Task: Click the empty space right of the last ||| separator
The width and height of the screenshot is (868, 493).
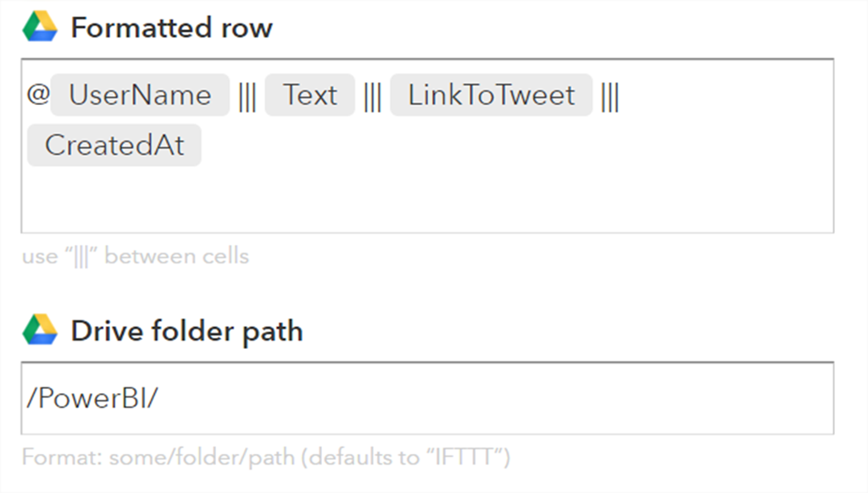Action: click(x=721, y=95)
